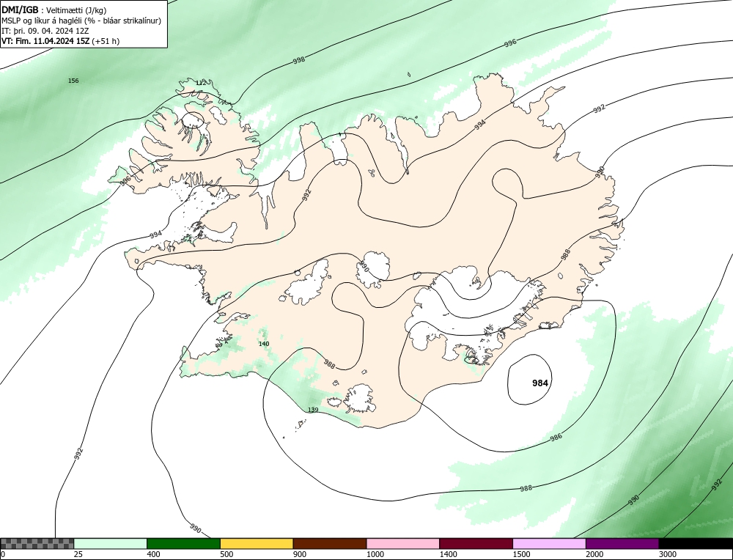Select the brown 900–1000 legend swatch
733x560 pixels.
tap(330, 544)
